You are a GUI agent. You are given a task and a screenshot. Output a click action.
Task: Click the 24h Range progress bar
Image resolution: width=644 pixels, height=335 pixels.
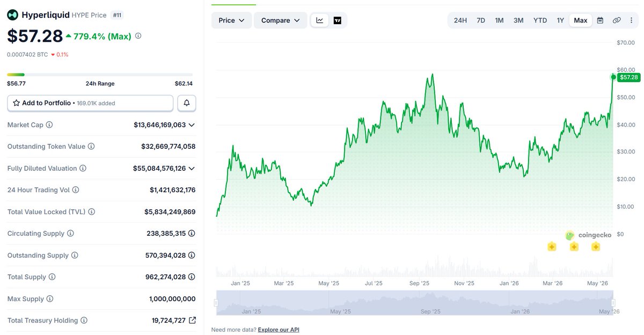[x=100, y=75]
